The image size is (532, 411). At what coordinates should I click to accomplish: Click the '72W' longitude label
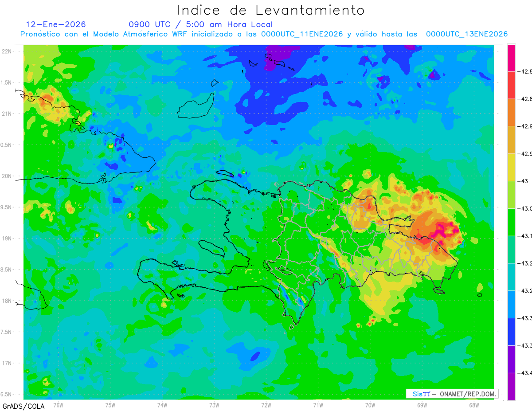(x=266, y=404)
